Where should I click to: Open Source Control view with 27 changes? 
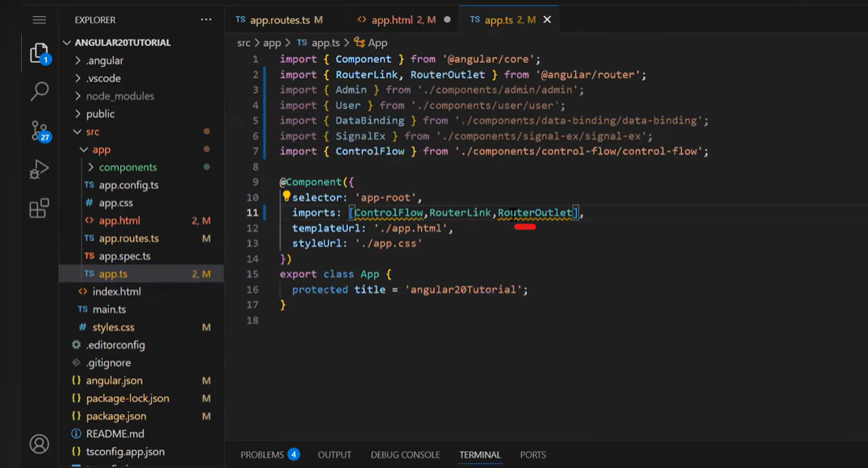39,130
